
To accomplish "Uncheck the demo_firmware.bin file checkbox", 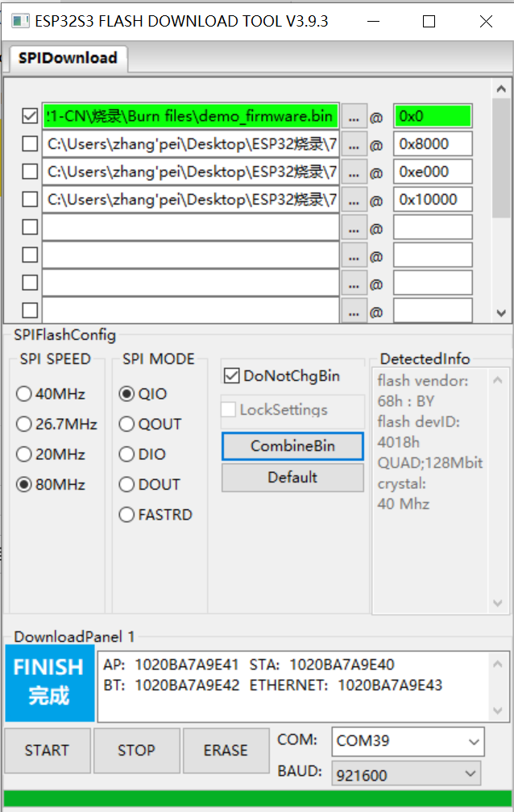I will point(30,117).
